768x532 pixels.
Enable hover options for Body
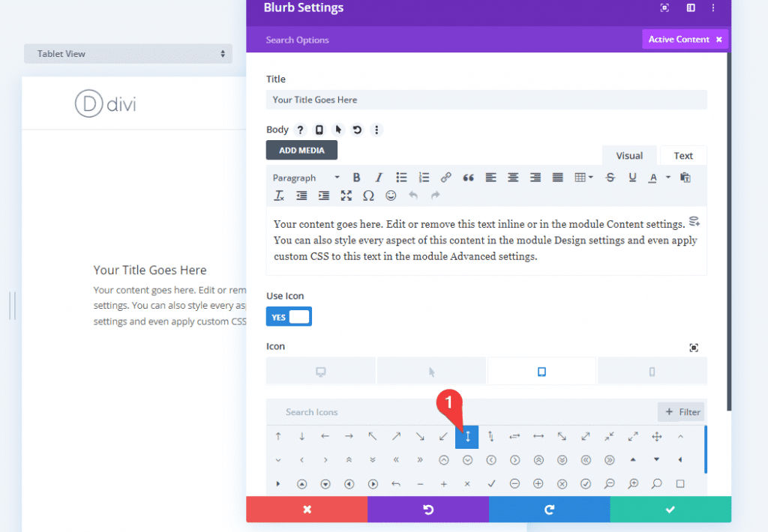[x=338, y=130]
